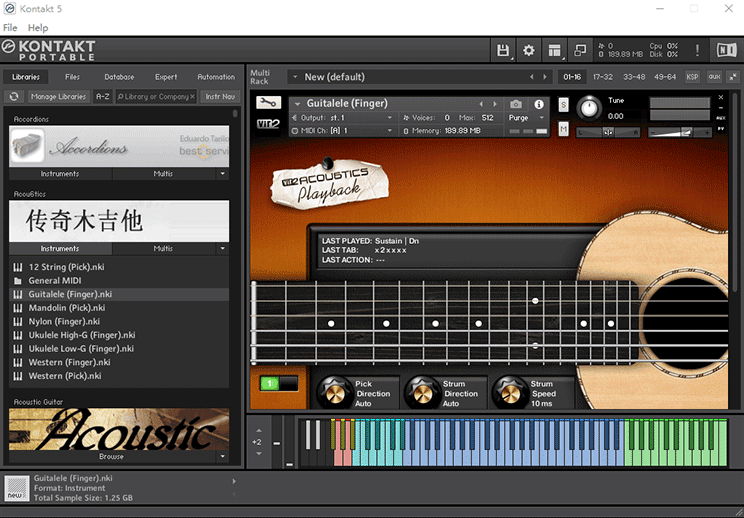This screenshot has height=518, width=744.
Task: Switch to the Automation tab
Action: [x=216, y=77]
